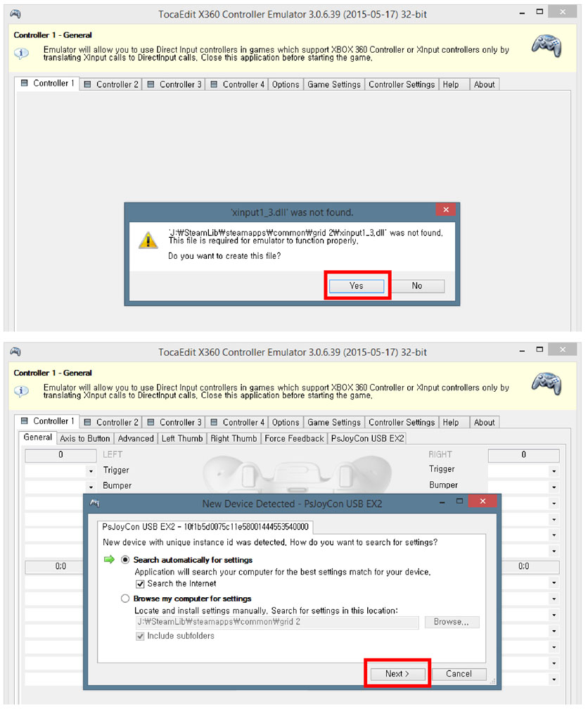The image size is (588, 709).
Task: Open the Left Thumb tab
Action: (182, 439)
